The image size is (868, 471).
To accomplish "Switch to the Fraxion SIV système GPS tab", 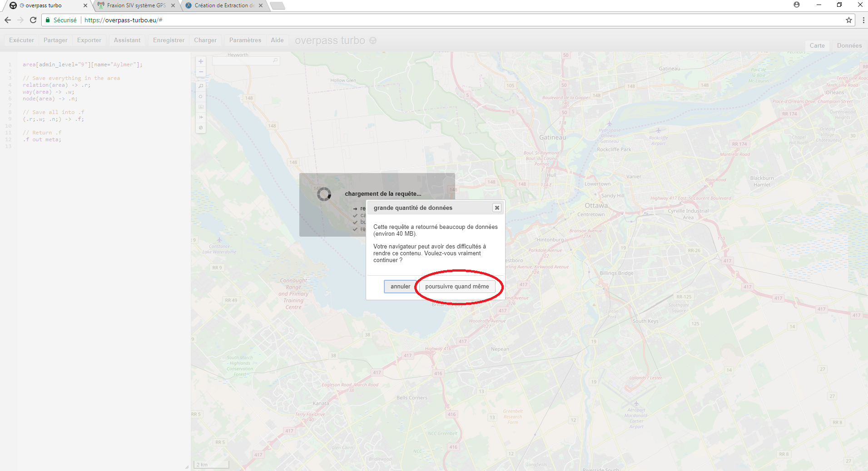I will point(136,5).
